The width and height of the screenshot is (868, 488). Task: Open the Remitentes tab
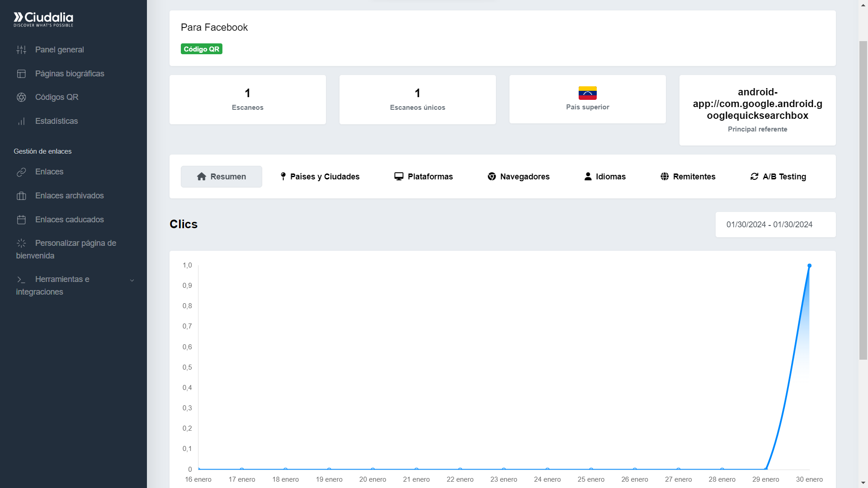click(688, 177)
